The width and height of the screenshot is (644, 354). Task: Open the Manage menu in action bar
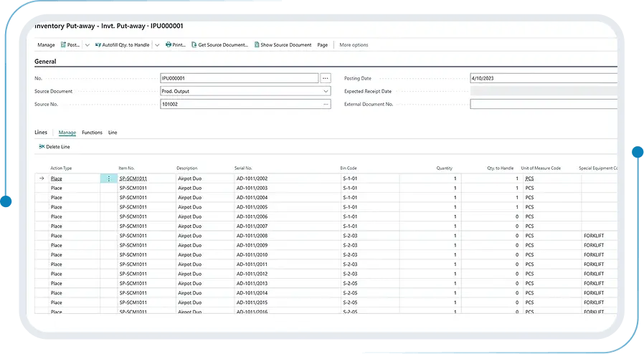(46, 45)
